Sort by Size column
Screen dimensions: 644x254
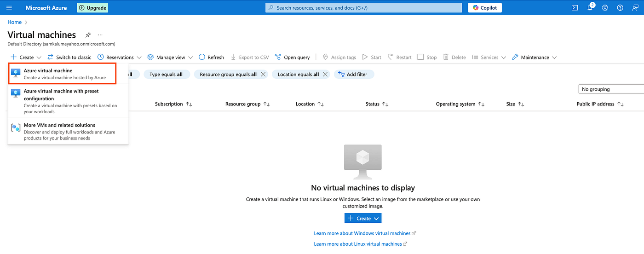(515, 104)
